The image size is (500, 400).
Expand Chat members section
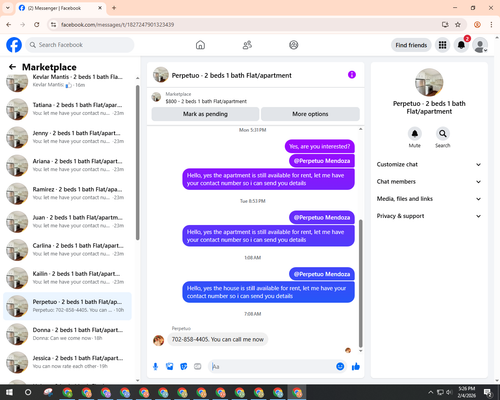(x=429, y=182)
